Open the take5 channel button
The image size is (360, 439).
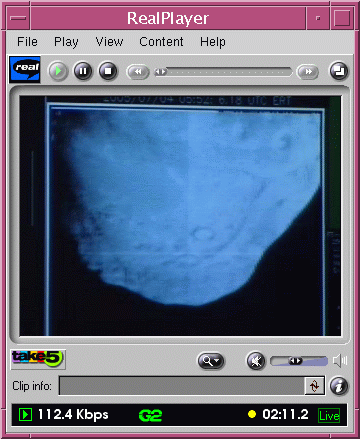(x=38, y=359)
